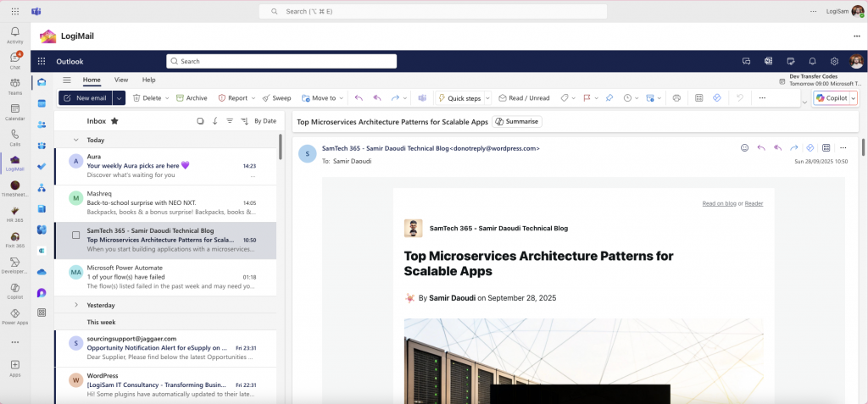This screenshot has height=404, width=868.
Task: Click the Outlook search box
Action: pyautogui.click(x=281, y=61)
